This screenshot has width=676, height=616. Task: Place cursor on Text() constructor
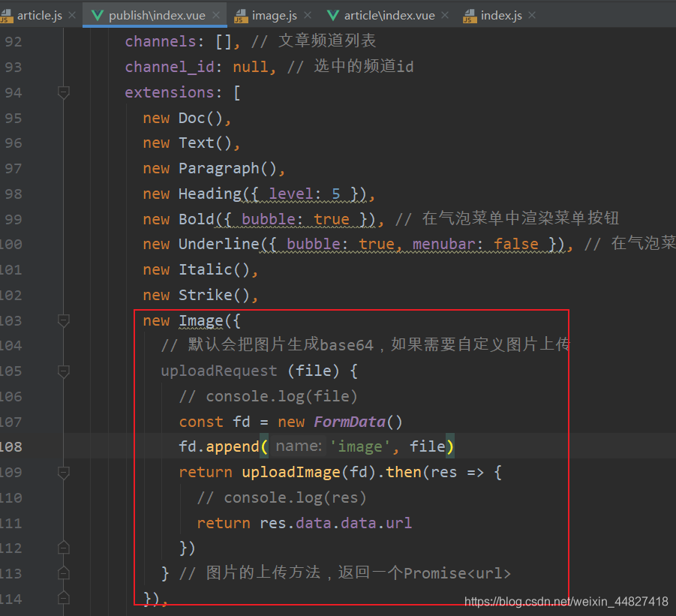coord(205,143)
